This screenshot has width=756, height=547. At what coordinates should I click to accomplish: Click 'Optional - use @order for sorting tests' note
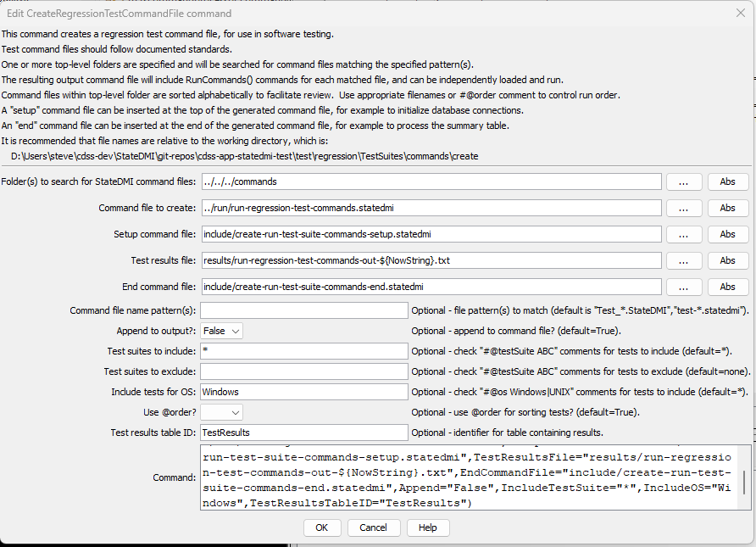point(525,412)
